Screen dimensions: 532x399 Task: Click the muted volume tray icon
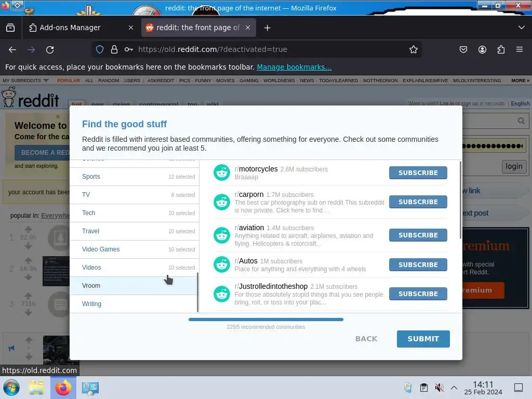(439, 388)
